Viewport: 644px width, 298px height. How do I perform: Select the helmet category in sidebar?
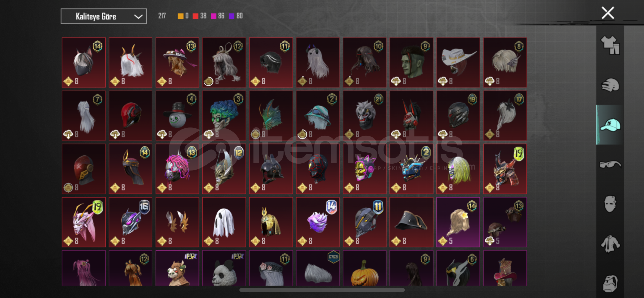pyautogui.click(x=610, y=85)
